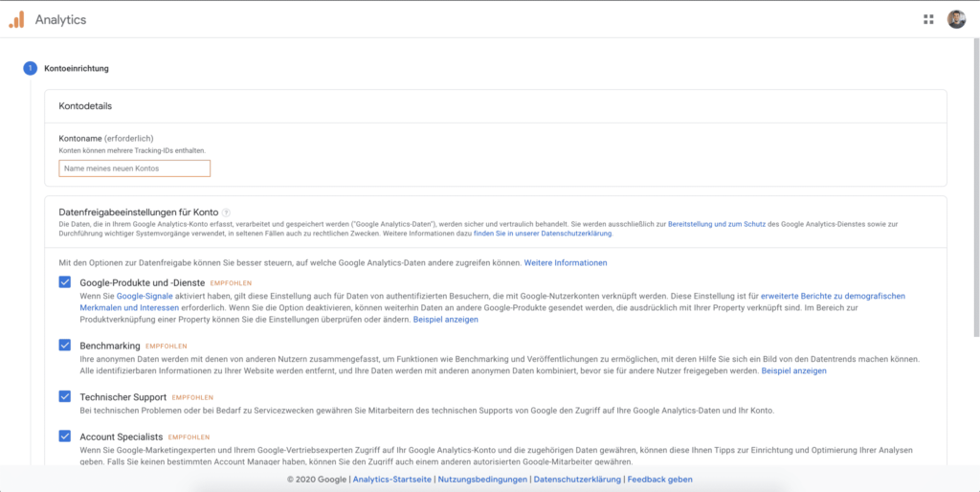Open Analytics-Startseite footer link
Screen dimensions: 980x492
click(392, 480)
